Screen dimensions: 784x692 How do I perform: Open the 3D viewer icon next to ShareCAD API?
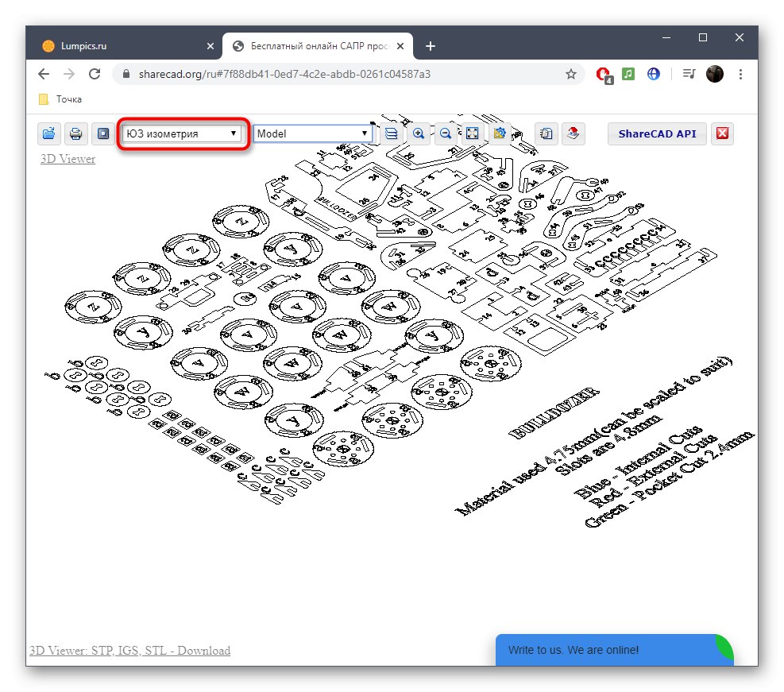coord(573,133)
